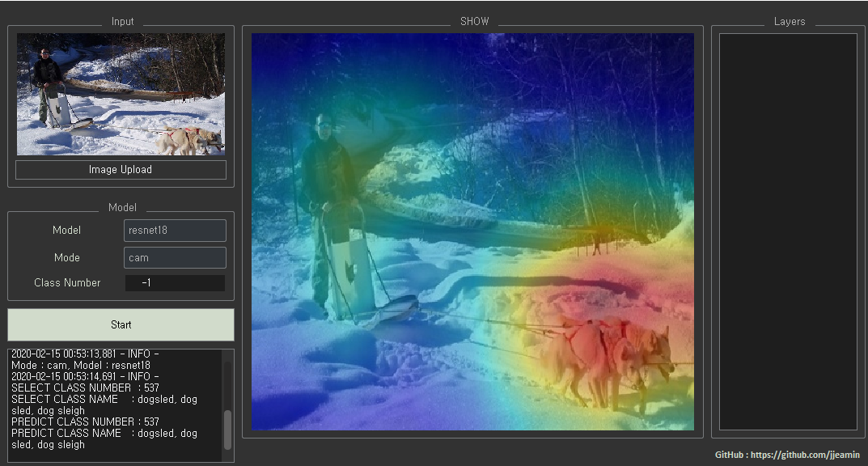
Task: Click inside the empty Layers list
Action: pos(787,231)
